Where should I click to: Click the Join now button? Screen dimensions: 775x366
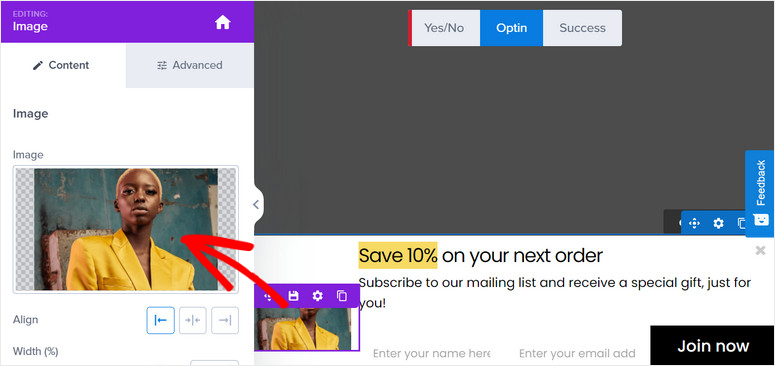713,346
